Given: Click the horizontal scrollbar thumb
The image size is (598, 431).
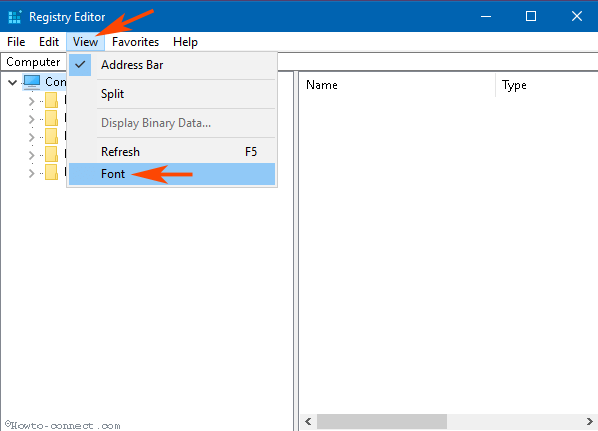Looking at the screenshot, I should click(x=382, y=421).
